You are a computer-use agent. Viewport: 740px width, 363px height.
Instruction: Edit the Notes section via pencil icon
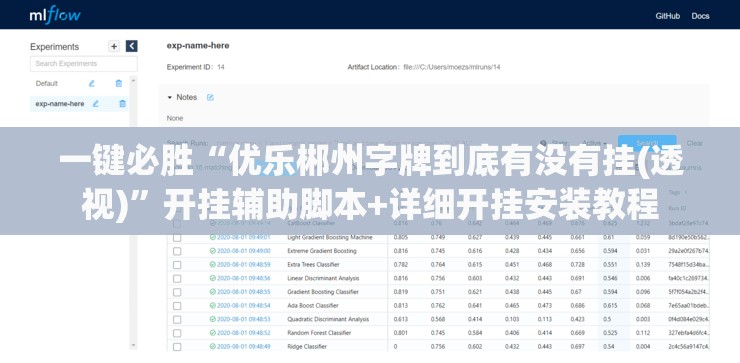pyautogui.click(x=210, y=97)
